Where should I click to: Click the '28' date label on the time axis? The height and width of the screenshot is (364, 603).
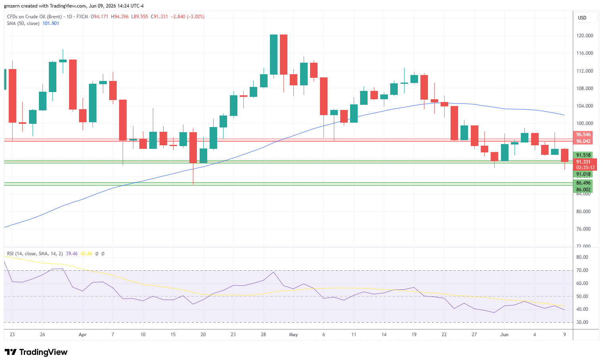pyautogui.click(x=263, y=335)
